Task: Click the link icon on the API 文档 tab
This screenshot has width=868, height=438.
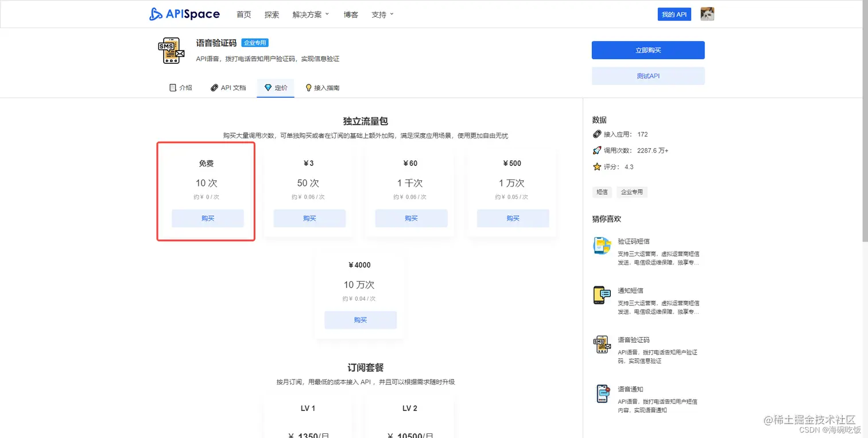Action: pyautogui.click(x=214, y=87)
